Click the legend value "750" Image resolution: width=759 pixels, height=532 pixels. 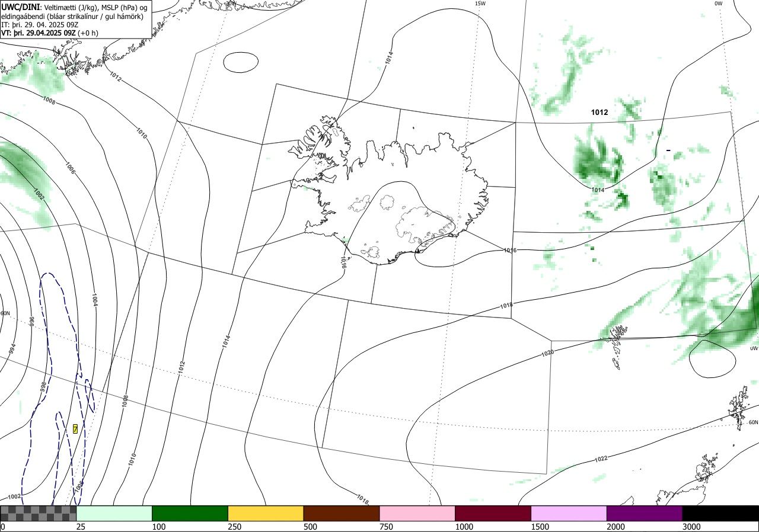pos(386,527)
